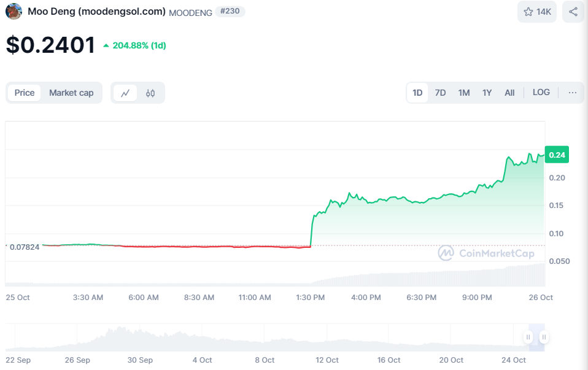
Task: Click the 26 Oct date axis label
Action: pos(541,297)
